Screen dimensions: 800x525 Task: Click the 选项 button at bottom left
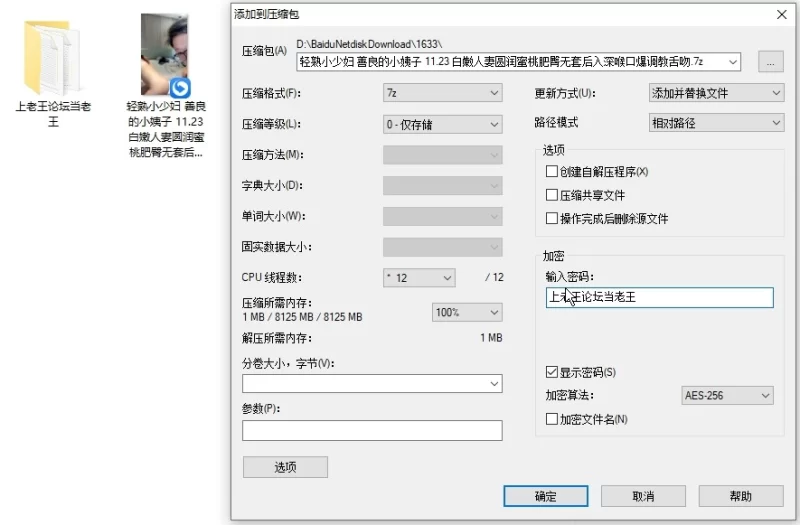(285, 467)
